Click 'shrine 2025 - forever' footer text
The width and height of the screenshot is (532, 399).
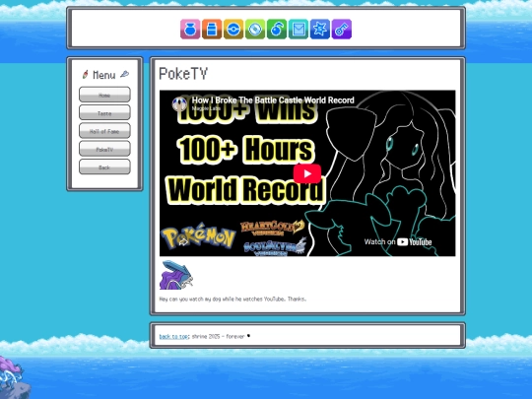tap(218, 337)
